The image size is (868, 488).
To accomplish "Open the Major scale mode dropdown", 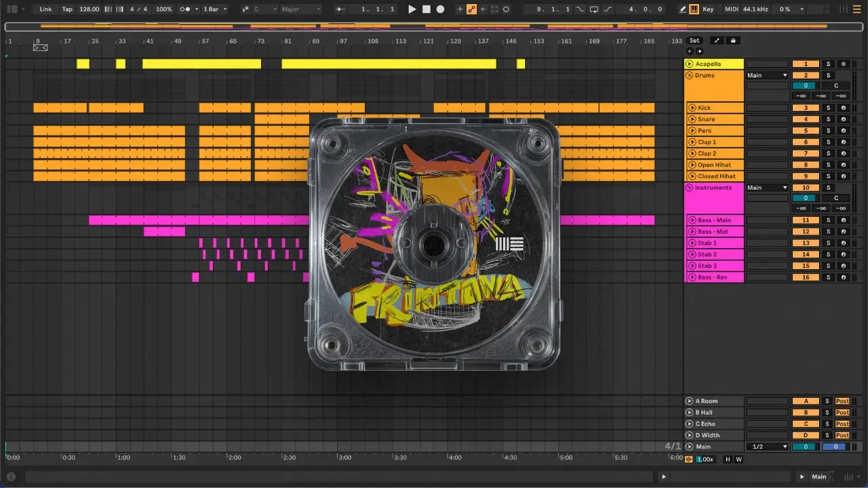I will (300, 9).
